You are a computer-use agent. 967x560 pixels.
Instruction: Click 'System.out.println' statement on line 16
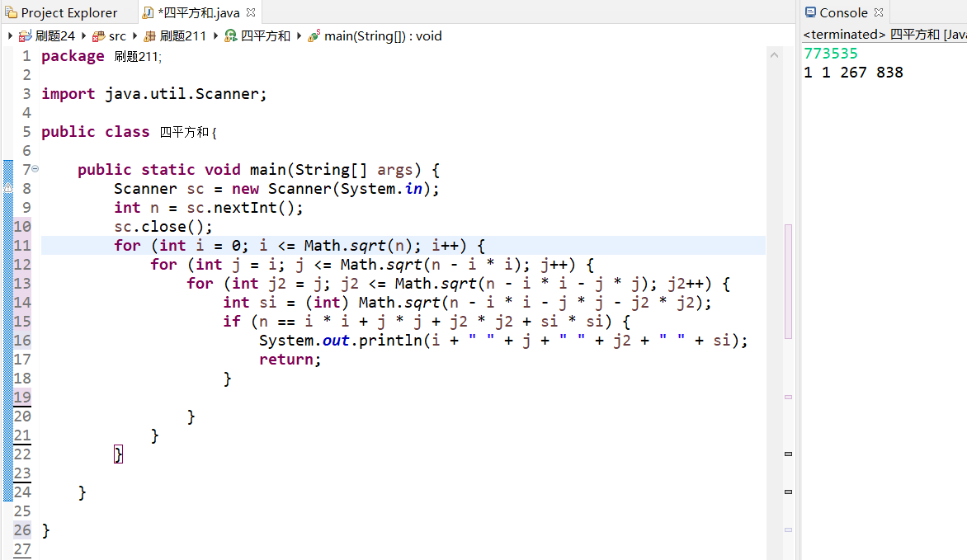pos(503,341)
